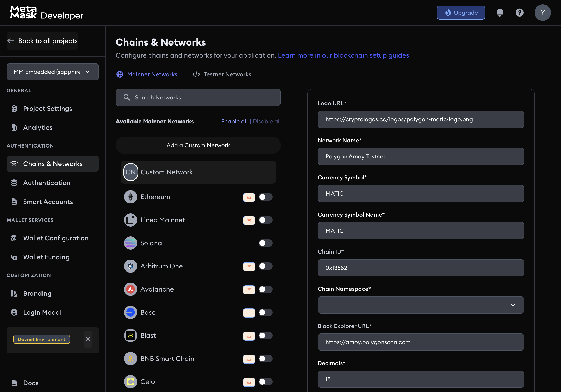
Task: Click the Ethereum network logo
Action: (131, 197)
